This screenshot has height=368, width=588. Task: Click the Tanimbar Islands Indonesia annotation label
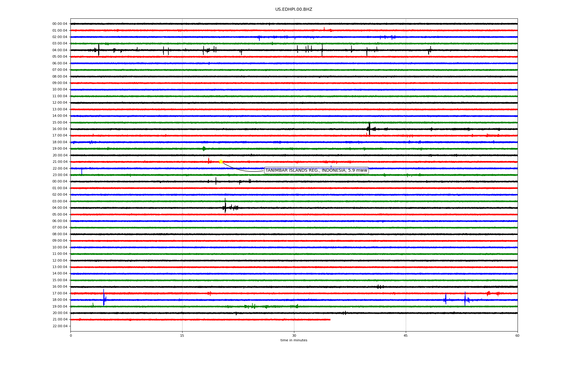[x=316, y=171]
